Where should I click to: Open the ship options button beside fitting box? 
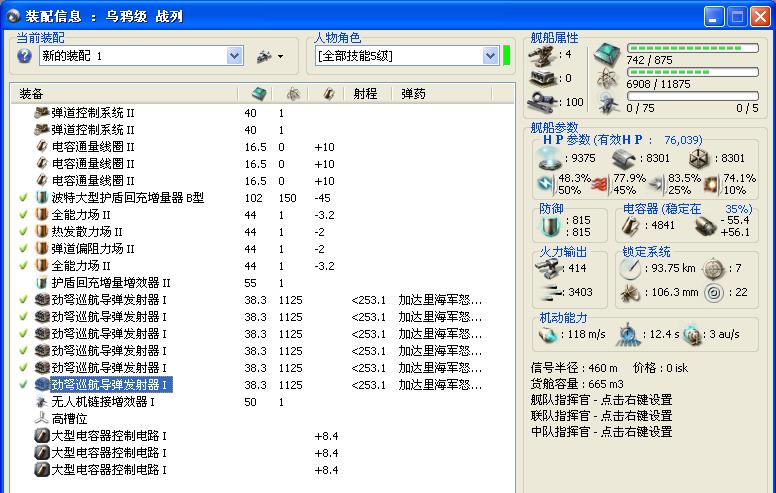[270, 56]
